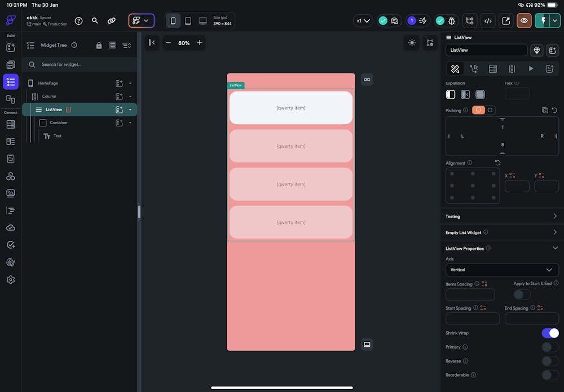Viewport: 564px width, 392px height.
Task: Expand the Empty List Widget section
Action: pos(500,232)
